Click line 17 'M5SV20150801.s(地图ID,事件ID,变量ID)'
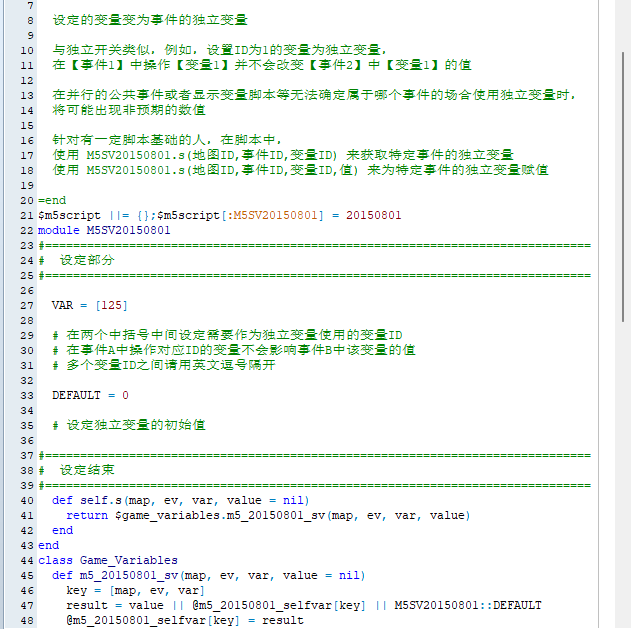 [212, 155]
